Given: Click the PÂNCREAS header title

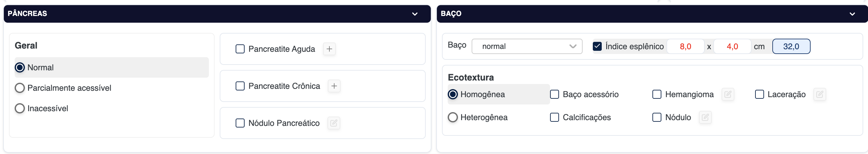Looking at the screenshot, I should coord(27,13).
